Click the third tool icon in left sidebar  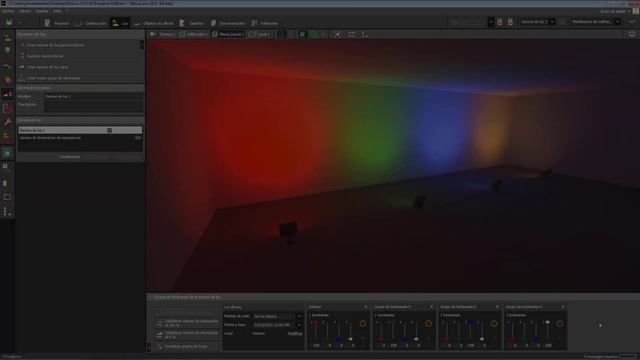click(7, 65)
